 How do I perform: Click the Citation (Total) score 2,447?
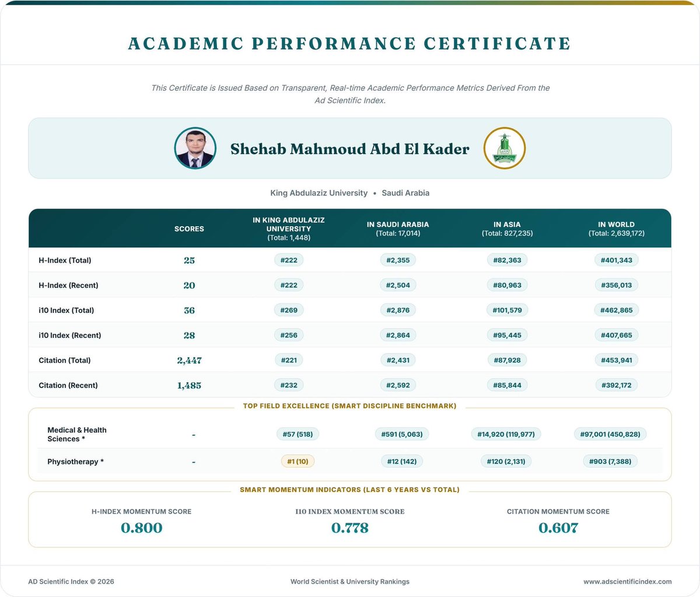[x=189, y=361]
